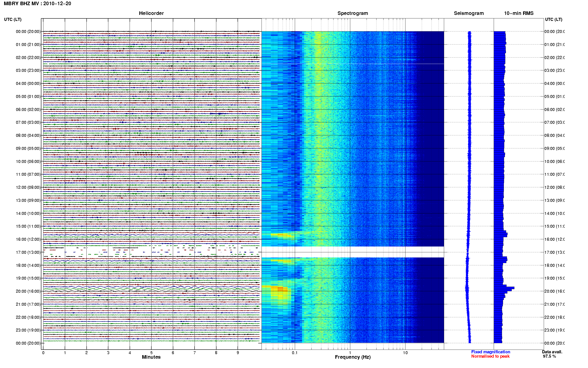The image size is (588, 368).
Task: Click the Spectrogram panel heading
Action: tap(353, 13)
